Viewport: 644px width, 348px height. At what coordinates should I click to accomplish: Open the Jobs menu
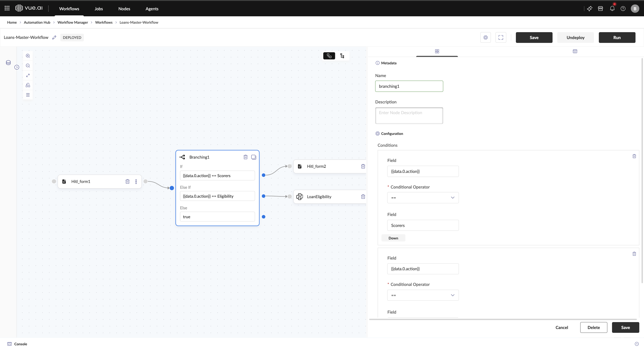[x=98, y=9]
